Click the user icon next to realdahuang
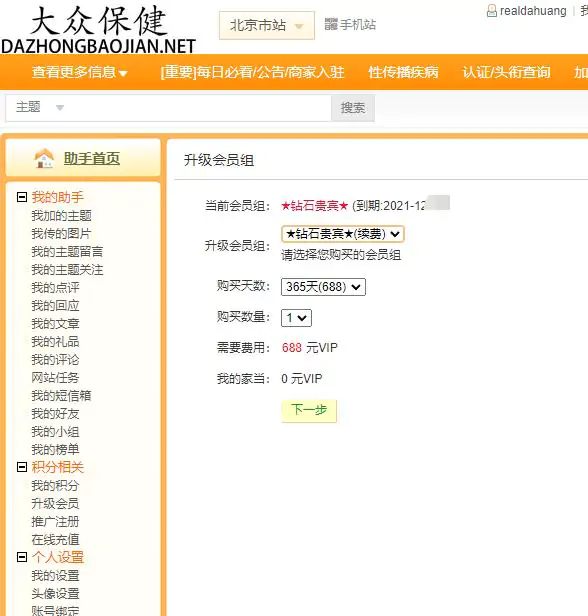 click(491, 11)
